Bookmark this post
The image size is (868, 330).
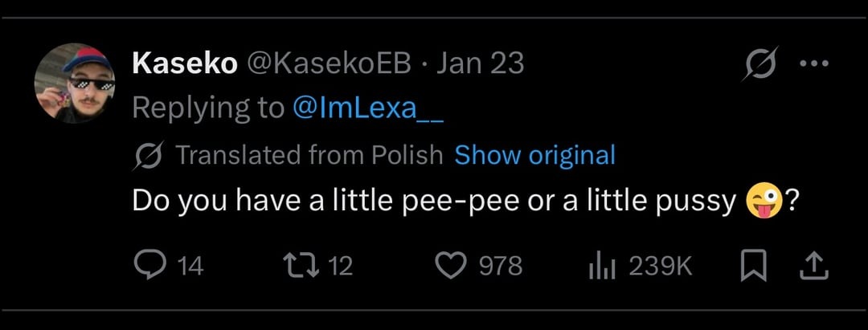(749, 266)
